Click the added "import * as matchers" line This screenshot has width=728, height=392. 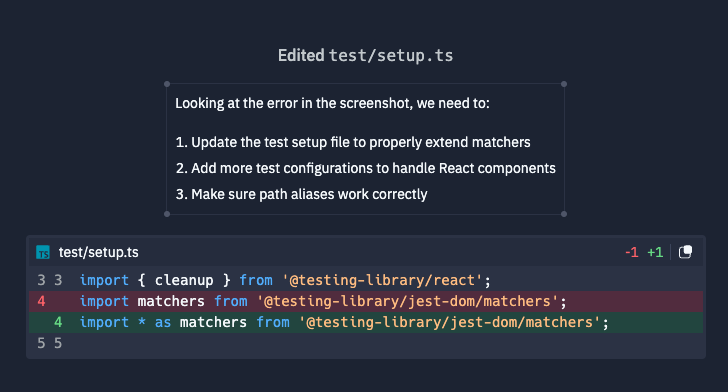(366, 322)
